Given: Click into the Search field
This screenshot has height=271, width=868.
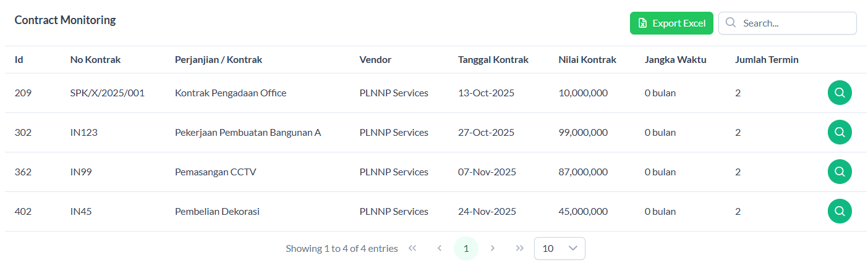Looking at the screenshot, I should pos(796,23).
